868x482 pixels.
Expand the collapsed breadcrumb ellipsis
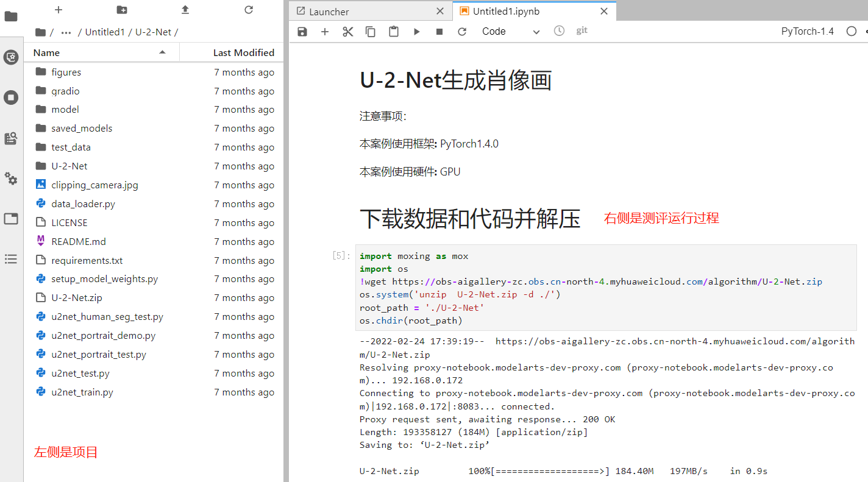pyautogui.click(x=66, y=32)
